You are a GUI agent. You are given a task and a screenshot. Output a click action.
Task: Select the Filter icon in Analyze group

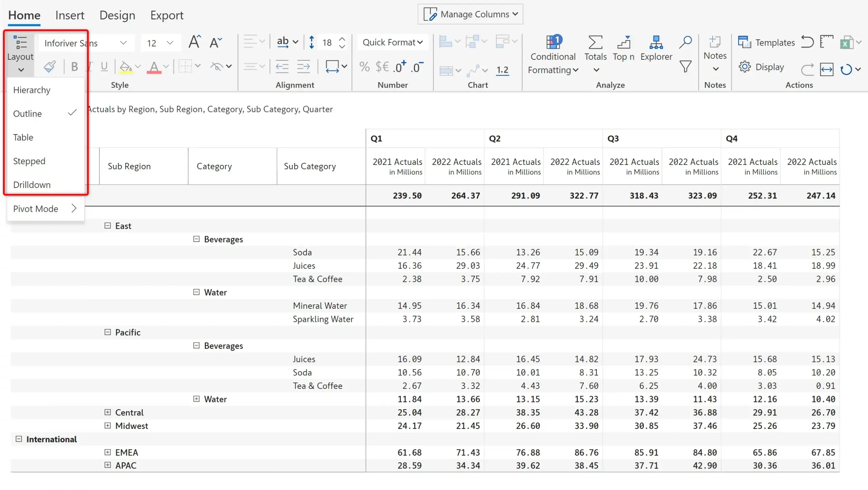[685, 67]
